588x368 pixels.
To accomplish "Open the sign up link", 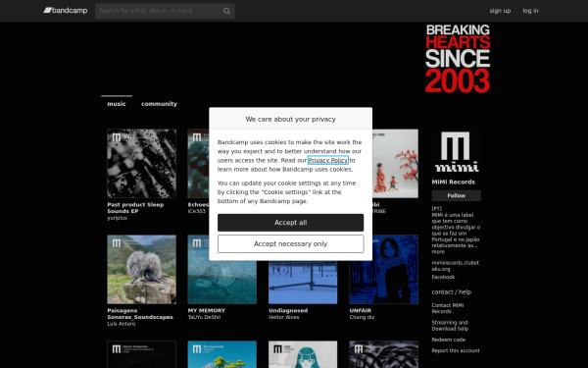I will click(x=500, y=11).
